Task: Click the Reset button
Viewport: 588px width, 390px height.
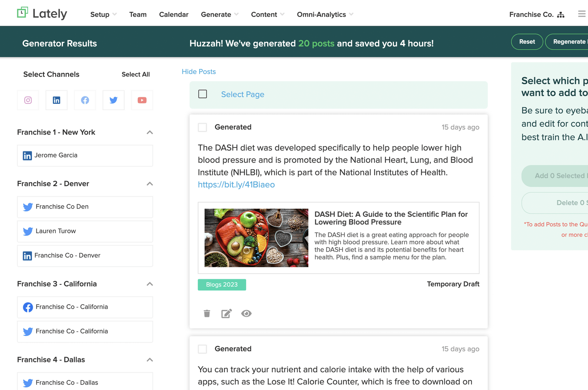Action: pos(527,42)
